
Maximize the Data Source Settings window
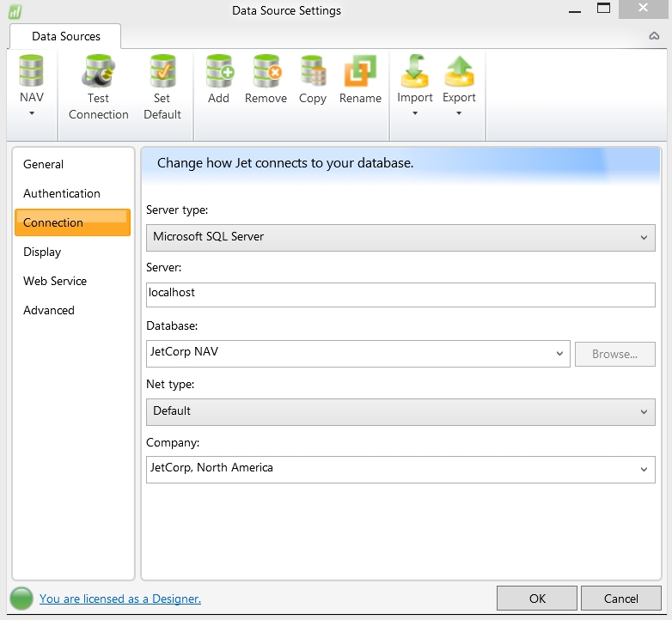click(604, 9)
